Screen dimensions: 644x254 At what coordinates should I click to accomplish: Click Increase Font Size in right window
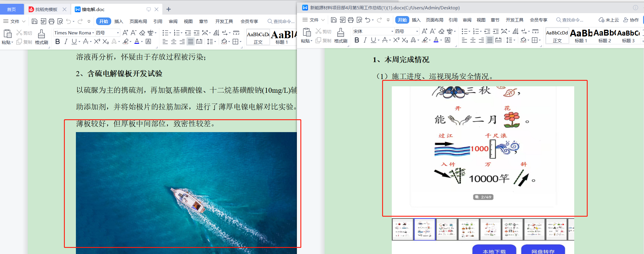(424, 31)
